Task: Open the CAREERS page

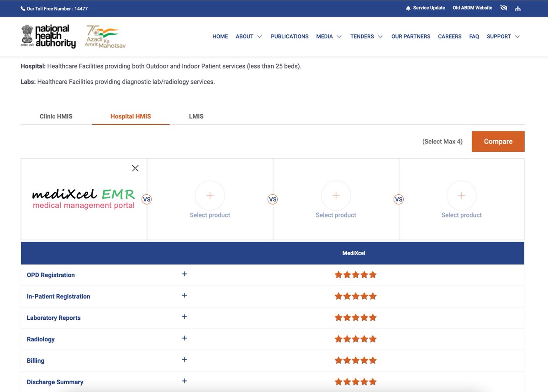Action: (450, 37)
